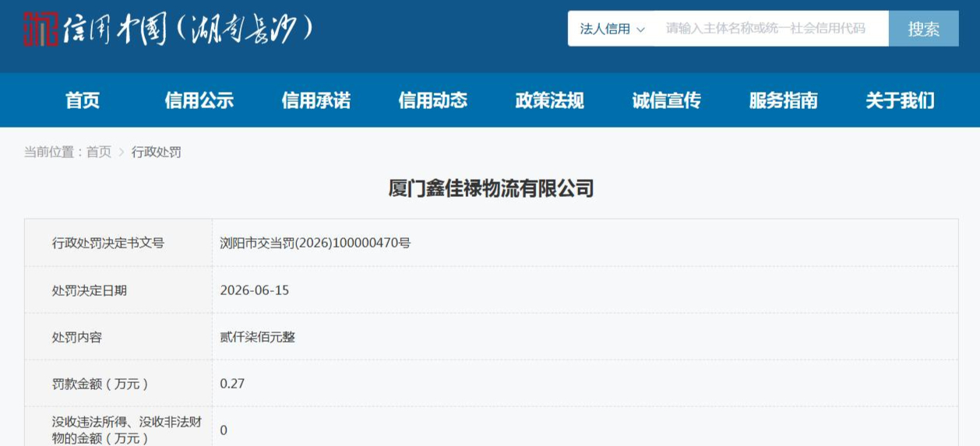Select fine amount value 0.27
Image resolution: width=980 pixels, height=446 pixels.
click(233, 384)
